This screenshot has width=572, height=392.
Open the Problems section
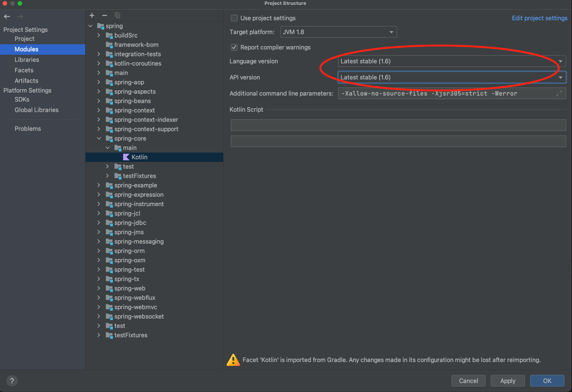click(28, 129)
